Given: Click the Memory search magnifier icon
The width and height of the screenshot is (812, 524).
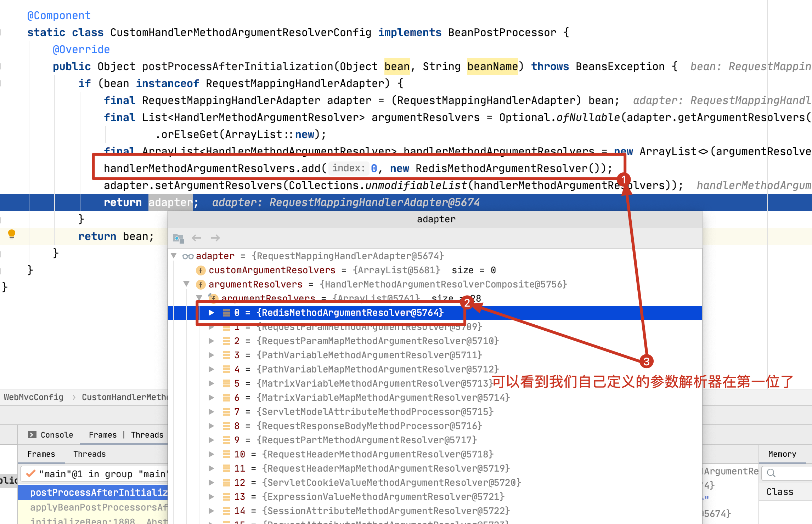Looking at the screenshot, I should point(771,473).
